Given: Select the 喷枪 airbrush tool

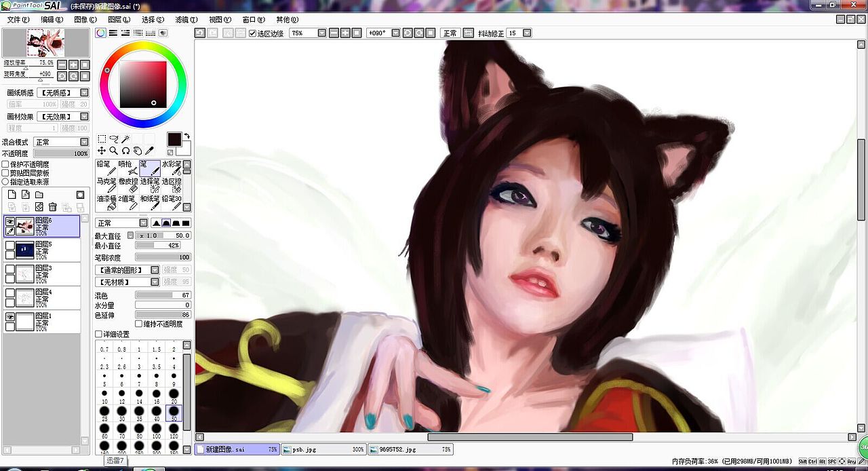Looking at the screenshot, I should point(127,168).
